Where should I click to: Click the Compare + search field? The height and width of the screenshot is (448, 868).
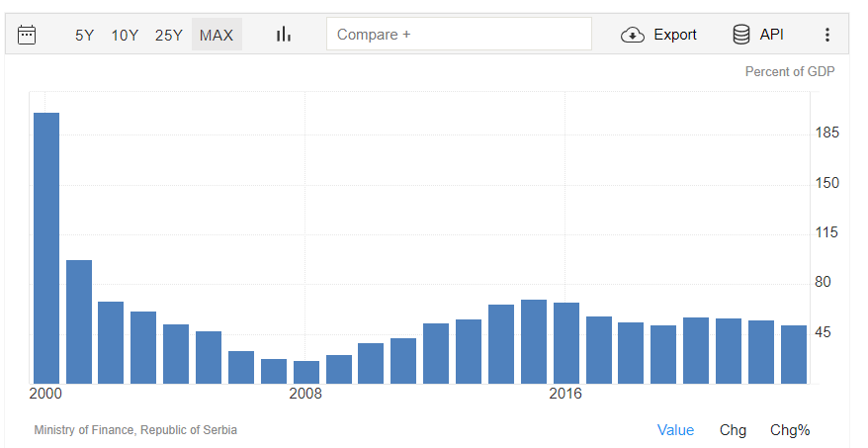[x=459, y=35]
